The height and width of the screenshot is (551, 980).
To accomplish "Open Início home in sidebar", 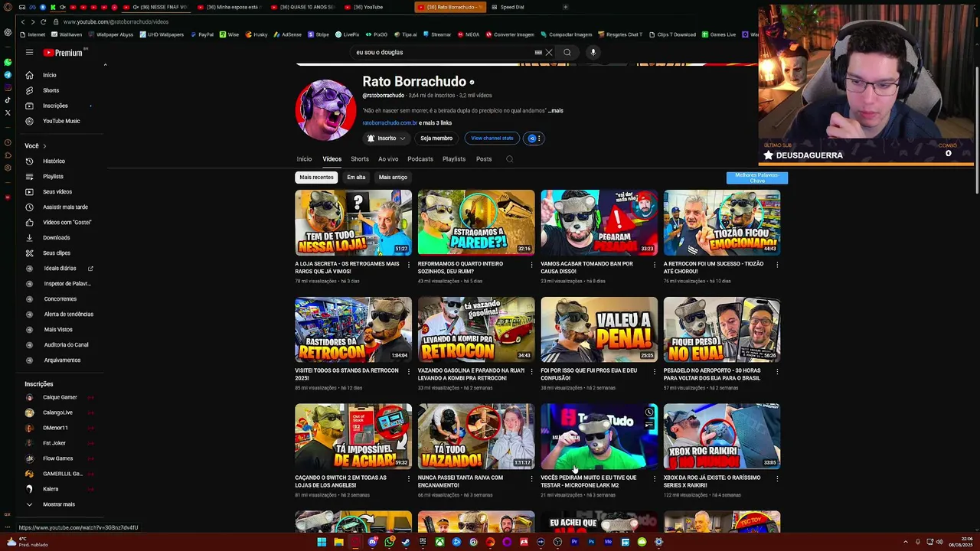I will point(50,75).
